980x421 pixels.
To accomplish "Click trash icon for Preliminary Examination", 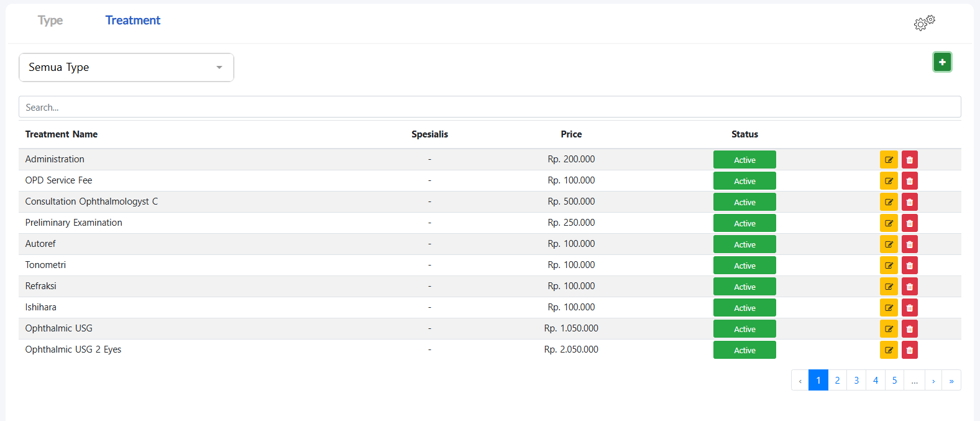I will pos(909,223).
